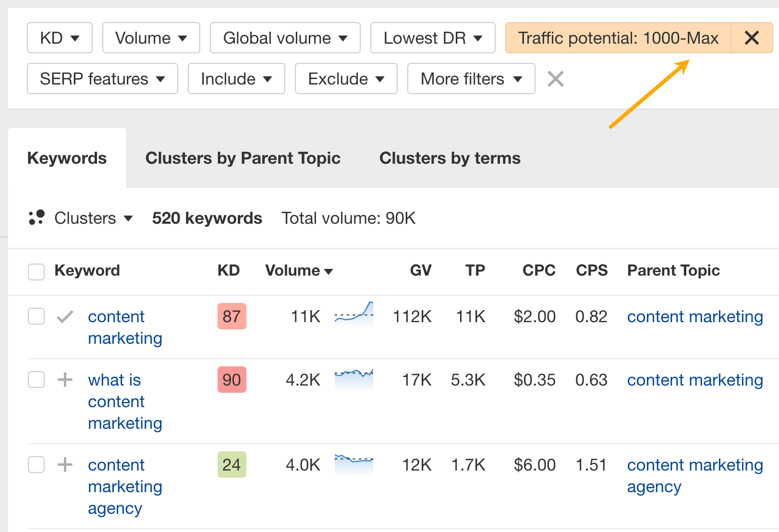Check the content marketing keyword row
The image size is (779, 532).
36,316
